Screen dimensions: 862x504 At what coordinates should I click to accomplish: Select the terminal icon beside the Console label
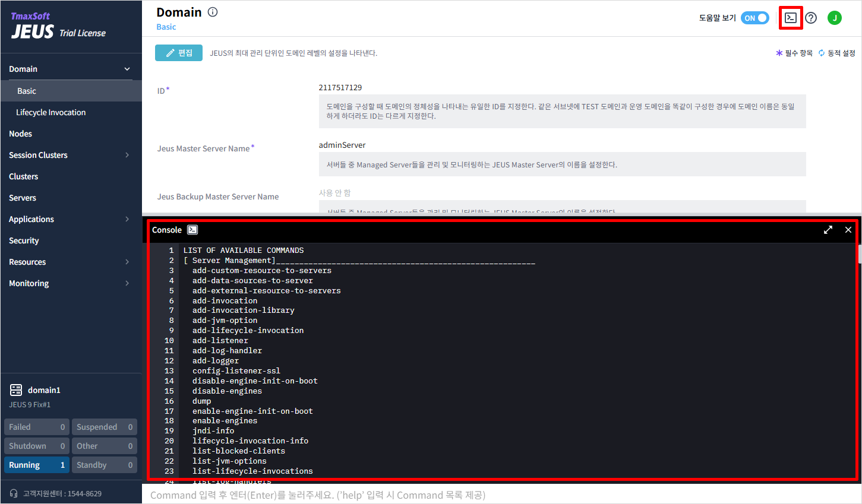(192, 230)
